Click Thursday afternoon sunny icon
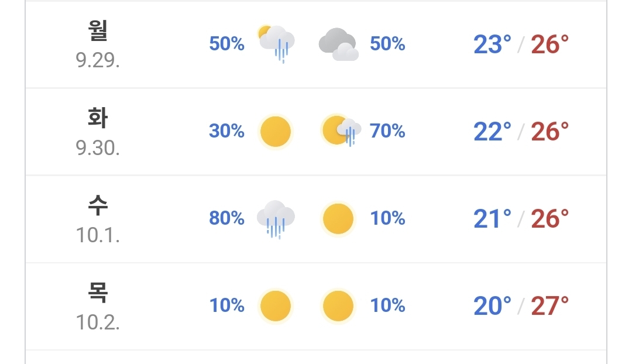Screen dimensions: 632x364 point(338,306)
